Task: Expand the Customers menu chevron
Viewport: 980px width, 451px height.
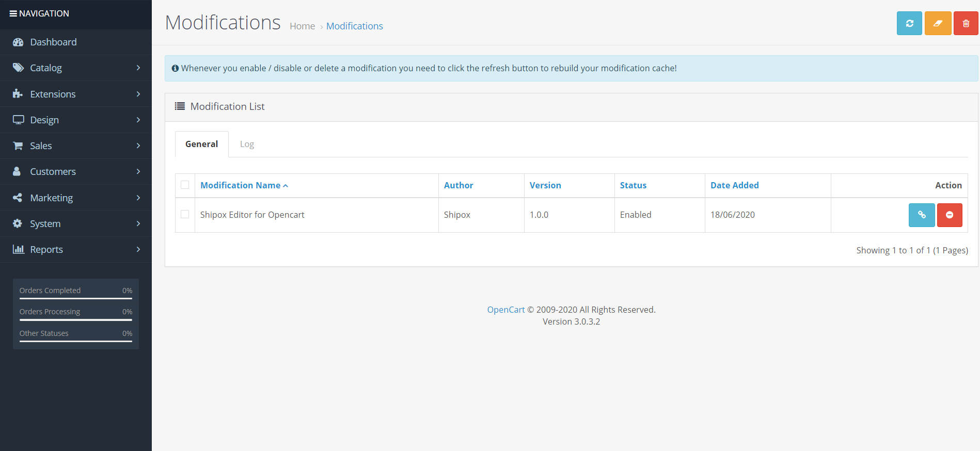Action: [x=138, y=171]
